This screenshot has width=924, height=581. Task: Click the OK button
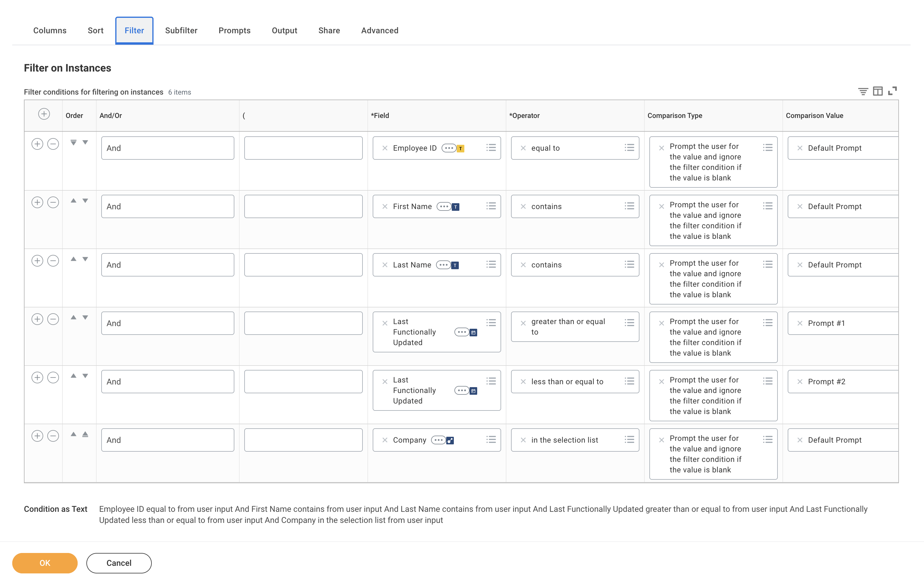click(x=45, y=563)
